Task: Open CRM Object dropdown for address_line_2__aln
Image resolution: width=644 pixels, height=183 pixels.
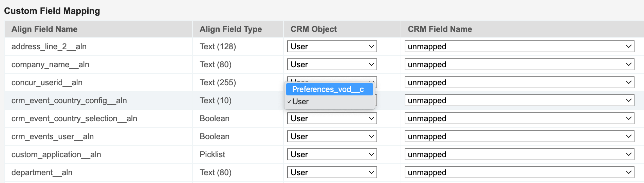Action: (332, 47)
